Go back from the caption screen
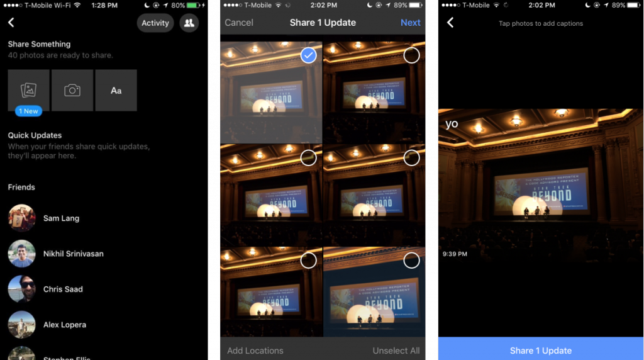Viewport: 644px width, 360px height. tap(450, 23)
